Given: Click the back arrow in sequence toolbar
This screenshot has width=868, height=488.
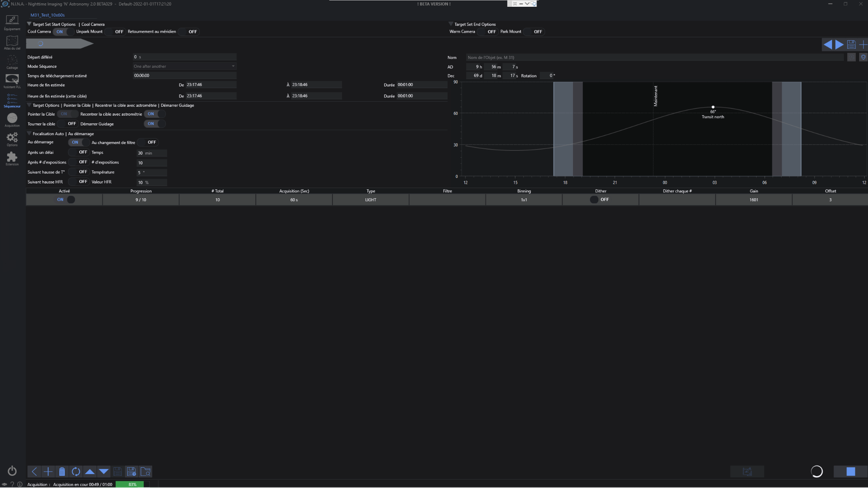Looking at the screenshot, I should pyautogui.click(x=34, y=471).
